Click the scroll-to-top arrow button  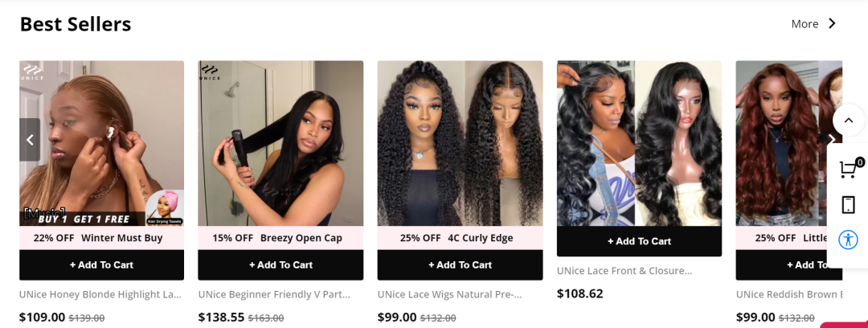point(848,121)
